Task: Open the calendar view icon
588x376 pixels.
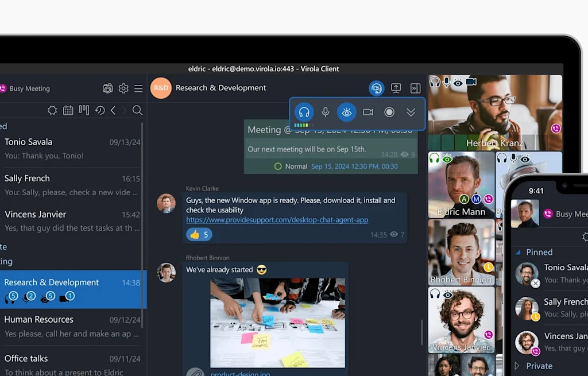Action: (x=68, y=110)
